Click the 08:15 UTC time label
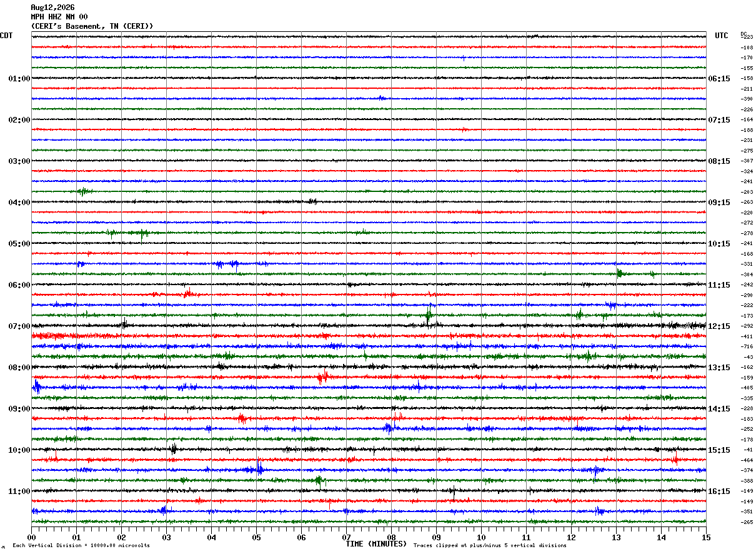The width and height of the screenshot is (756, 554). click(719, 161)
